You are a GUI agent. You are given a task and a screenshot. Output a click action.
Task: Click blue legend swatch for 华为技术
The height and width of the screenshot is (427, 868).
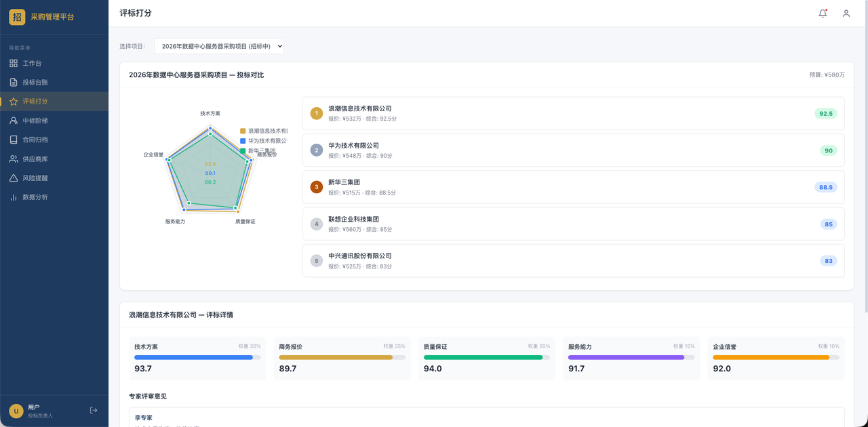[x=243, y=141]
